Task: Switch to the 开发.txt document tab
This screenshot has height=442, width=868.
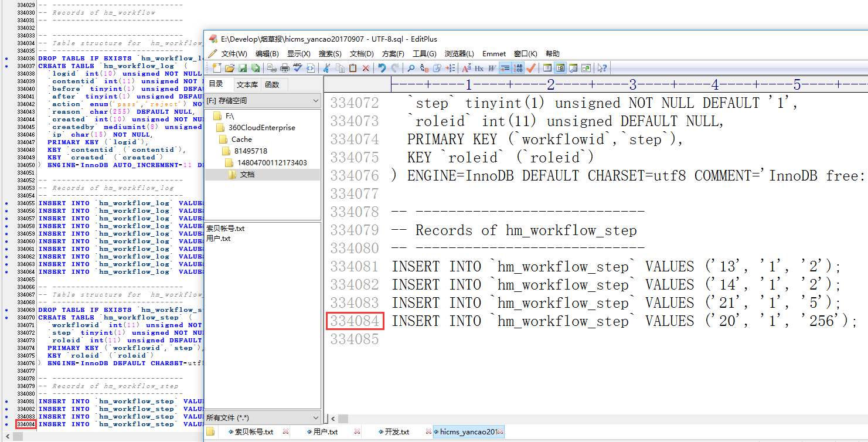Action: (x=396, y=432)
